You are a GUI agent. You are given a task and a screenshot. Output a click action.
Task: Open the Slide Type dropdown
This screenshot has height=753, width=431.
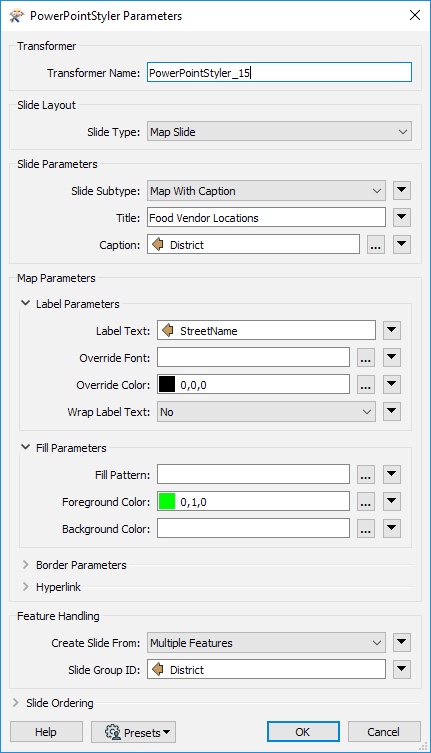[x=279, y=132]
